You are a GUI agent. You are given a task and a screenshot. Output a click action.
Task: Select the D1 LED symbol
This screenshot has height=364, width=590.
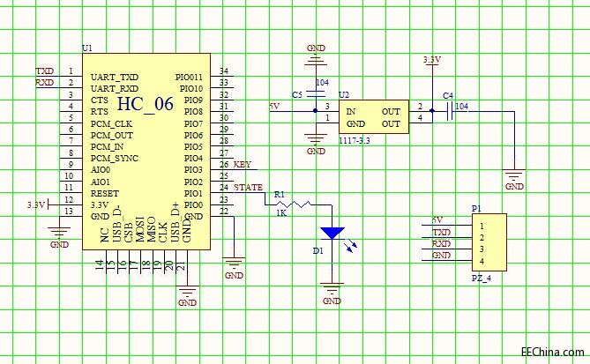[332, 234]
